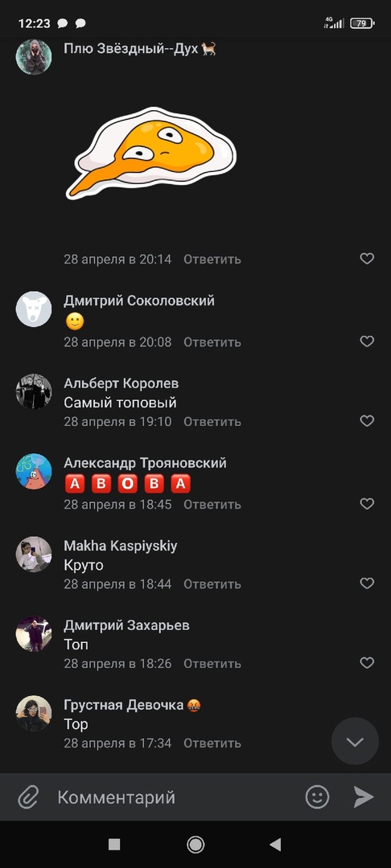Like the ABOBA comment heart icon
Viewport: 391px width, 868px height.
point(367,504)
